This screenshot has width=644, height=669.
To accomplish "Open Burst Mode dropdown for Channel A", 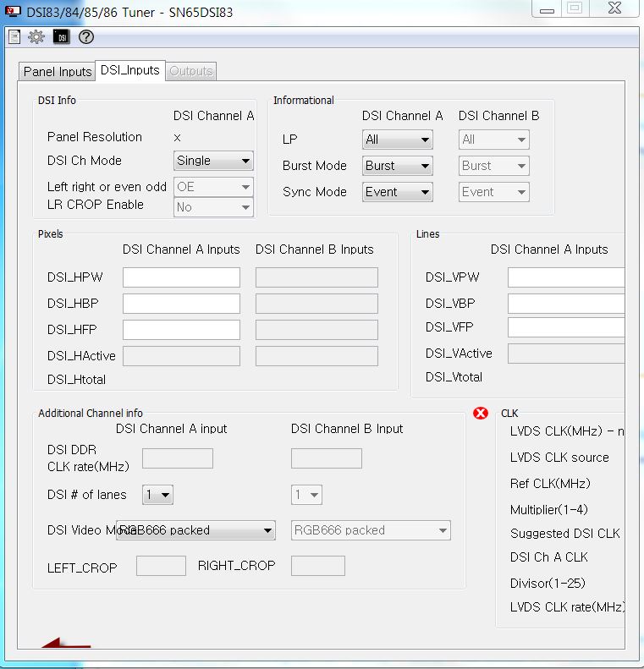I will tap(398, 166).
